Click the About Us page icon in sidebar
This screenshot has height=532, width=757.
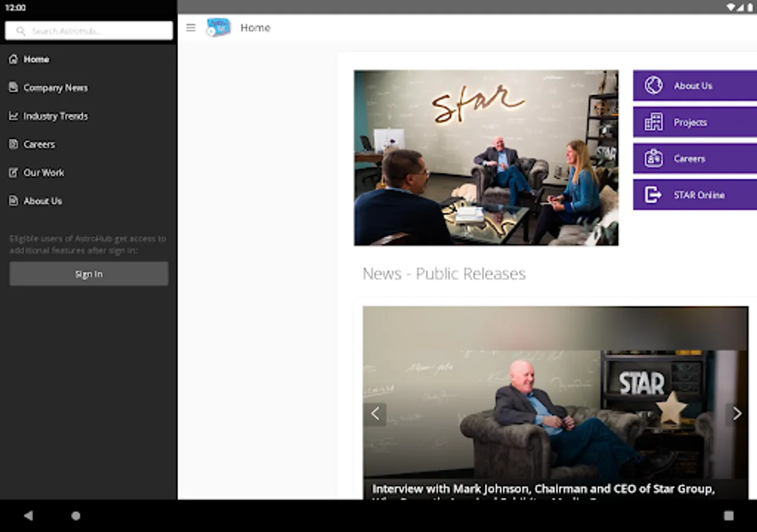[x=14, y=201]
